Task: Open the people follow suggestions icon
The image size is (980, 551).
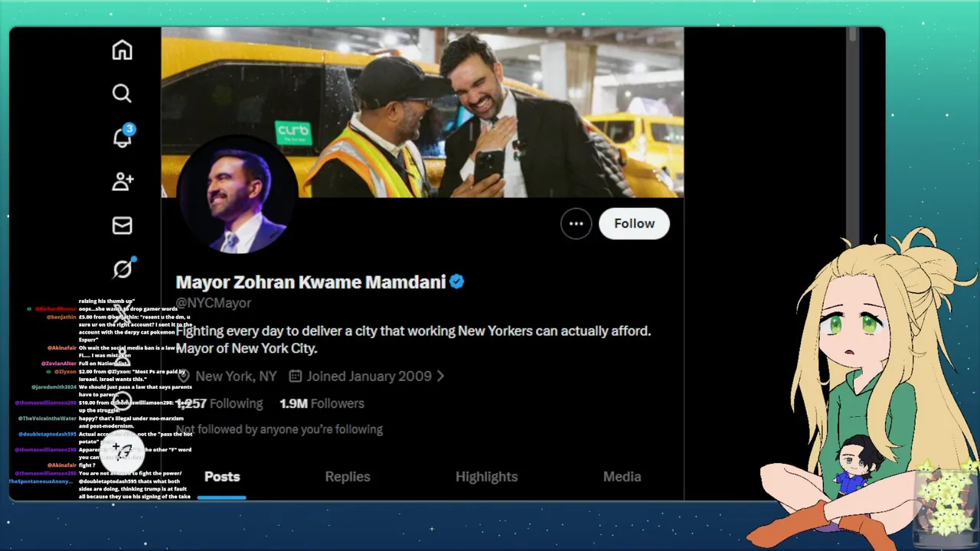Action: (x=122, y=181)
